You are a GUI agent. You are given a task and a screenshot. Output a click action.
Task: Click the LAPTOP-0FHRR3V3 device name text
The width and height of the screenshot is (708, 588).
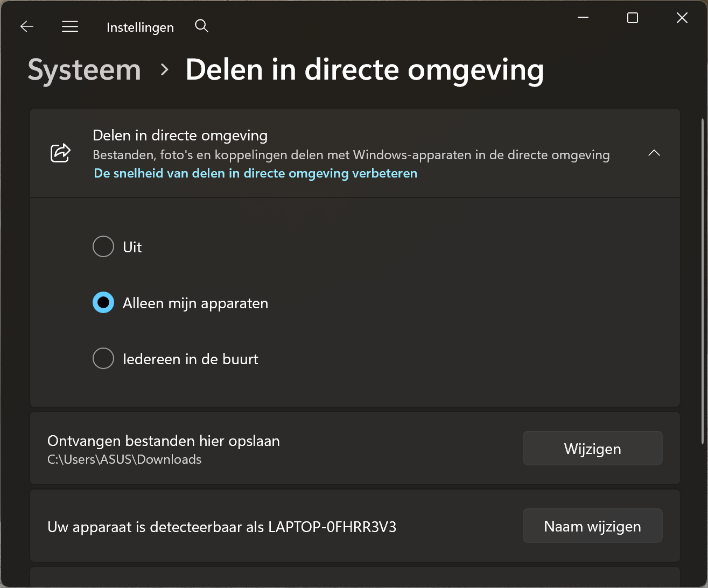click(332, 527)
